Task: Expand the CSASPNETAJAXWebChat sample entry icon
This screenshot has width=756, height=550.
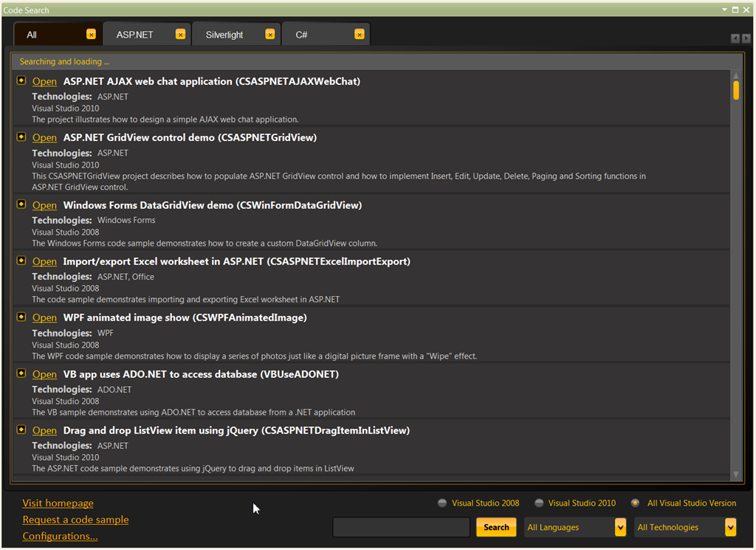Action: (21, 80)
